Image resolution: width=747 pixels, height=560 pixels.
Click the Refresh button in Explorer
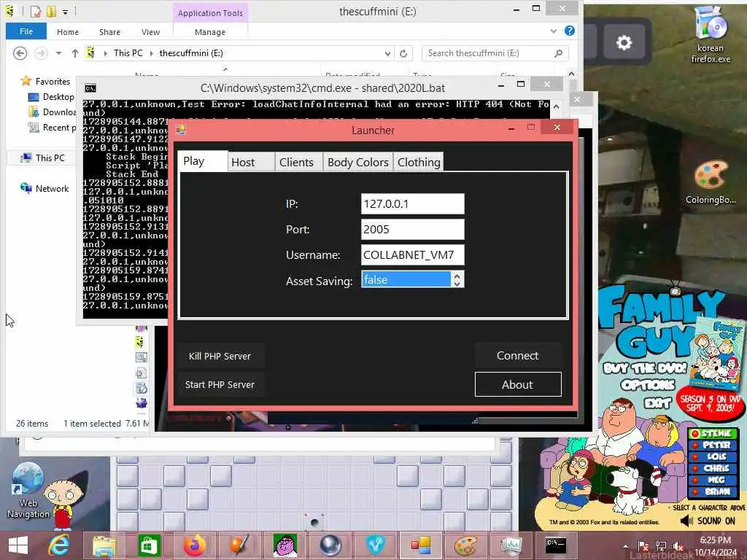point(403,53)
